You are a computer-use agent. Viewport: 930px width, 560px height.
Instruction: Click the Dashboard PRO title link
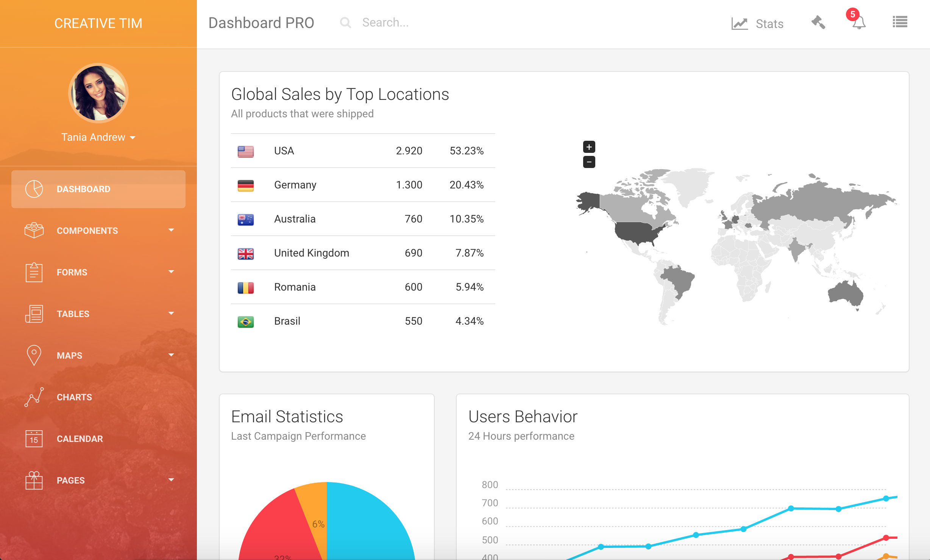pos(261,23)
